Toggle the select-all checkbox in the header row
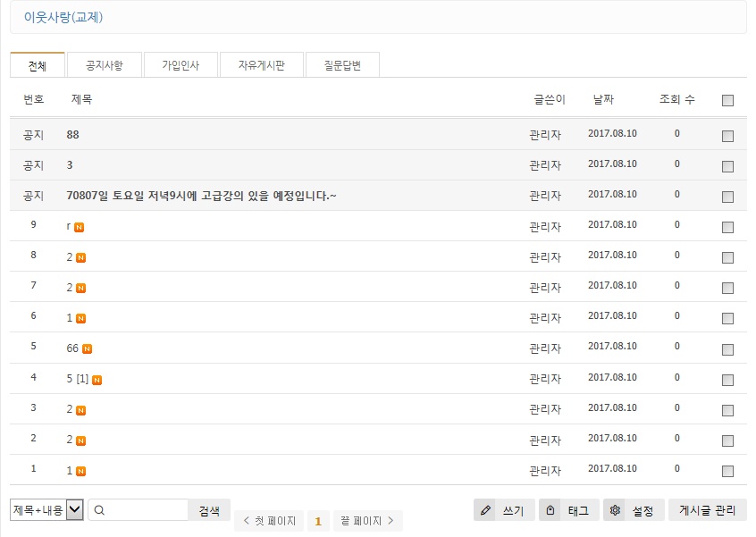The width and height of the screenshot is (756, 537). tap(727, 100)
